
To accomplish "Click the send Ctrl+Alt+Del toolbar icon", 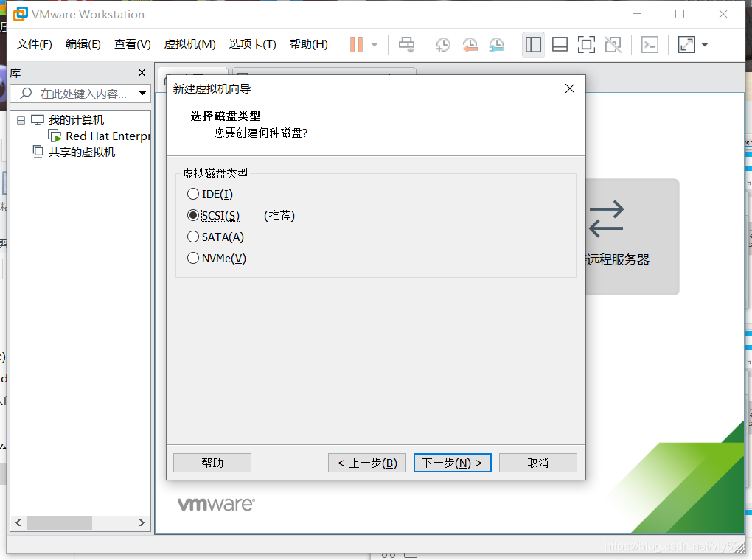I will click(x=406, y=45).
